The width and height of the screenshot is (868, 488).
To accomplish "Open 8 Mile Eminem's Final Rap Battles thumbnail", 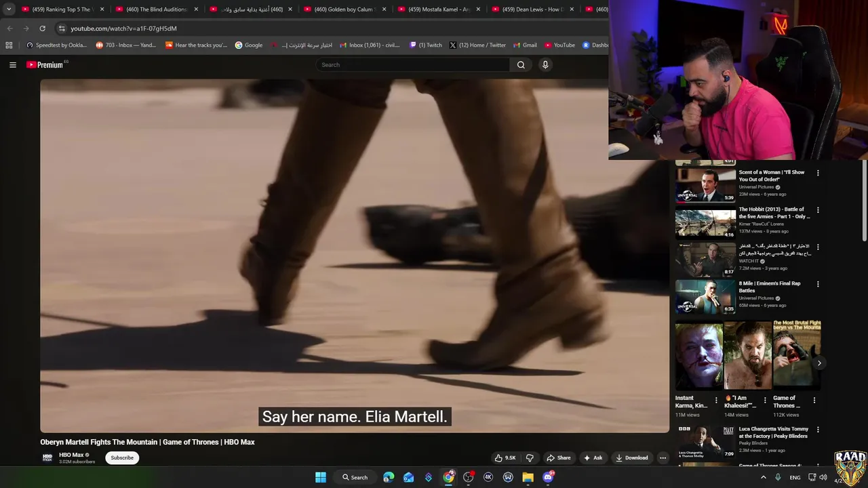I will tap(705, 296).
